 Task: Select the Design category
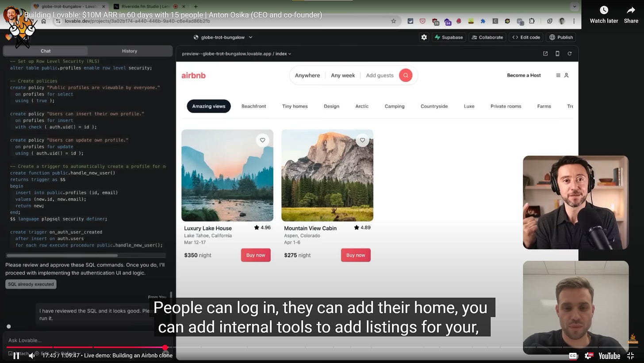pos(331,106)
